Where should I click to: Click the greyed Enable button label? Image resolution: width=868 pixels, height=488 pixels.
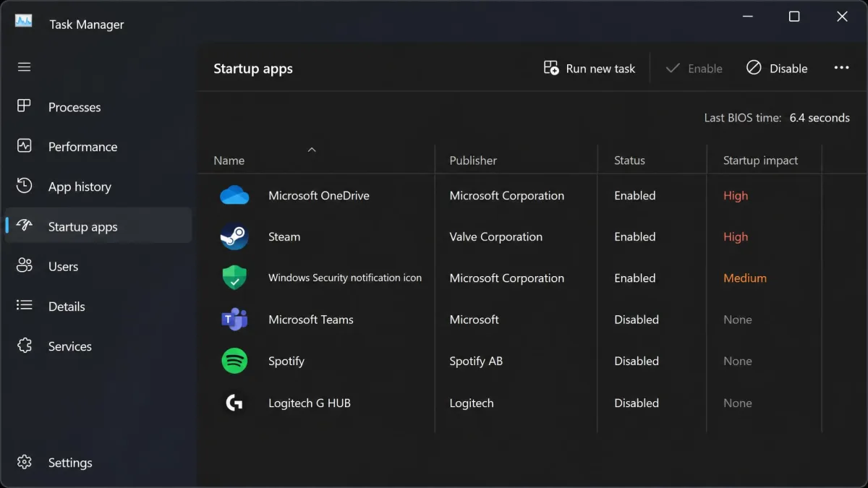[705, 69]
